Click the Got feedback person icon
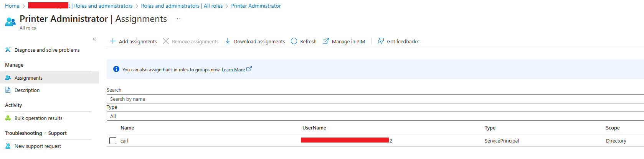644x159 pixels. point(381,41)
